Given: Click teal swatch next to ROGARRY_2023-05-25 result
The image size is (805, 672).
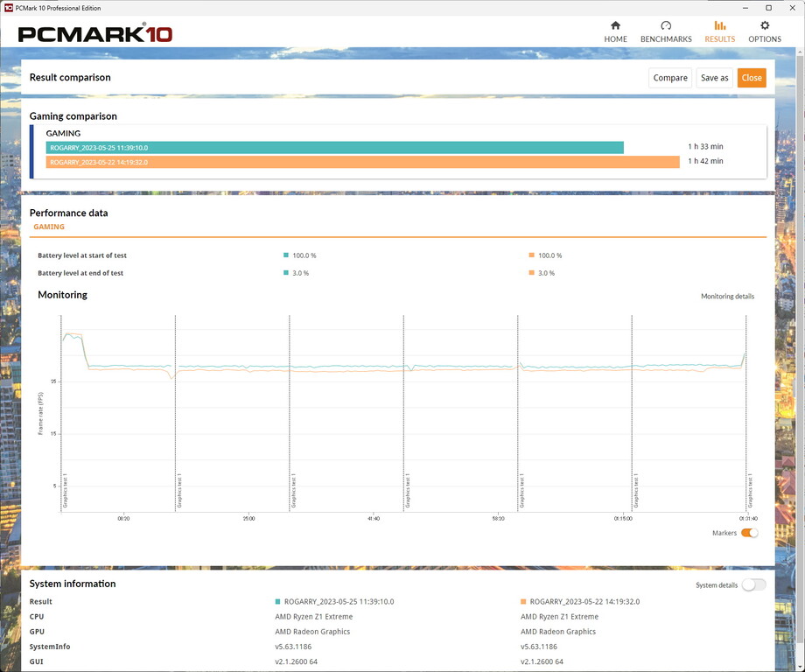Looking at the screenshot, I should click(277, 601).
